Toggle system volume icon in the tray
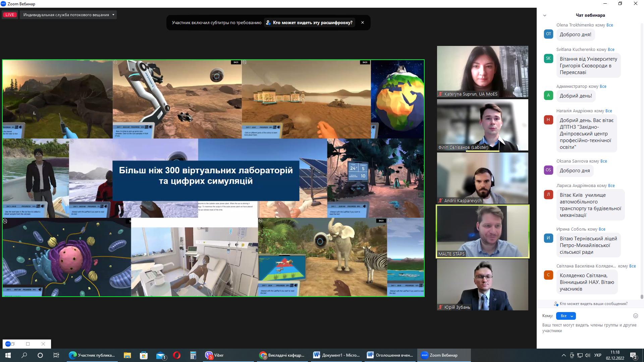 588,355
